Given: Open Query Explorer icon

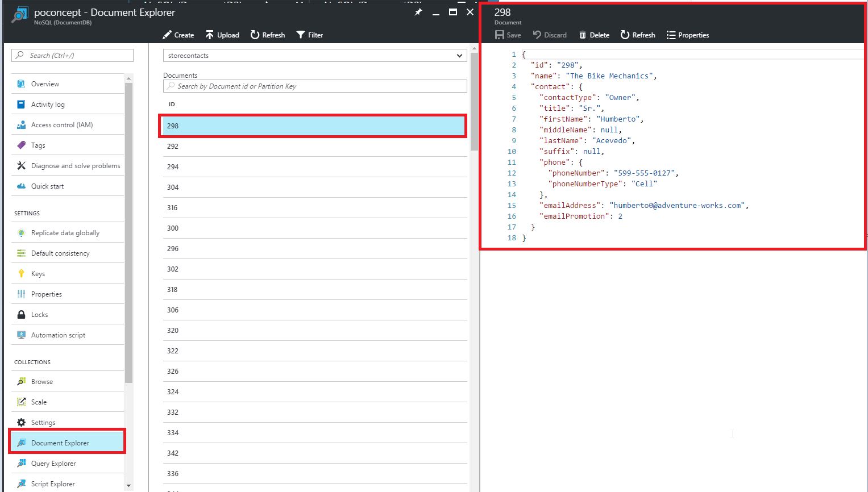Looking at the screenshot, I should coord(21,464).
